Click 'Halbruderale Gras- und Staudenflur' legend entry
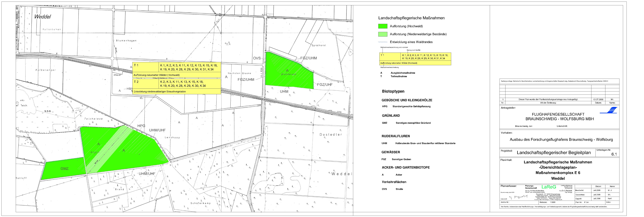This screenshot has width=644, height=217. click(x=425, y=143)
